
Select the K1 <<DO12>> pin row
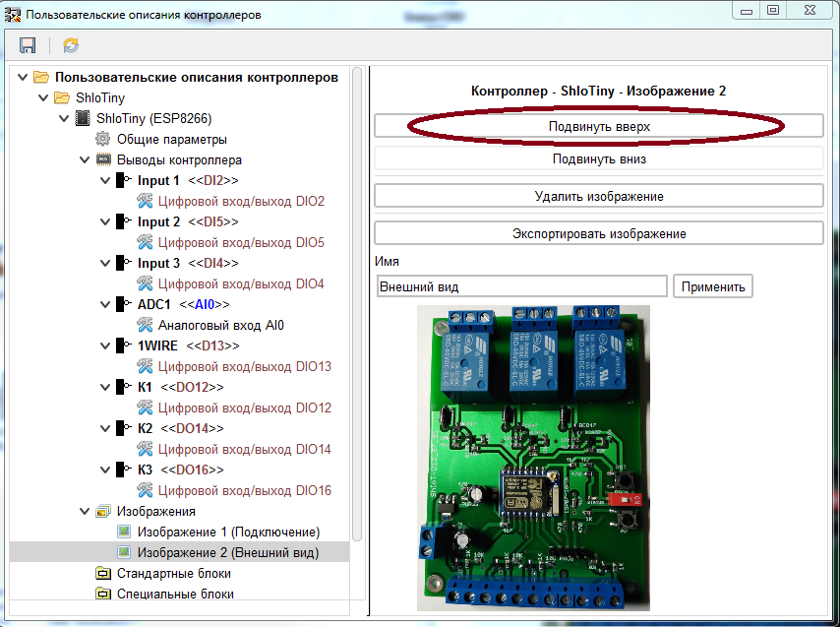[181, 387]
